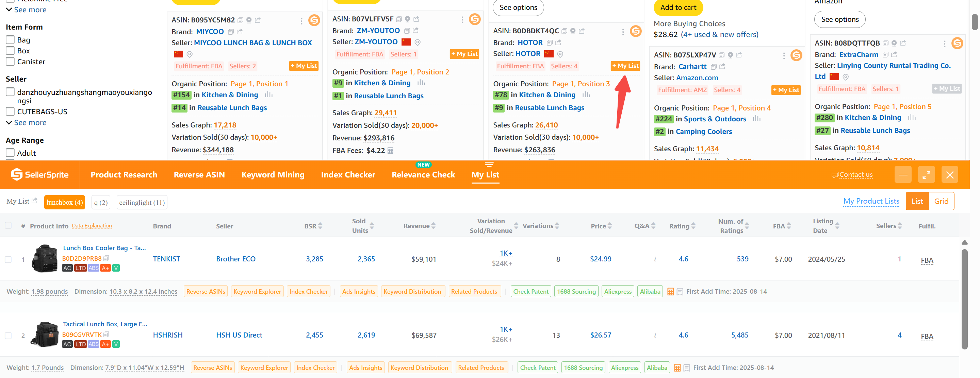
Task: Check the CUTEBAGS-US seller checkbox
Action: click(x=10, y=111)
